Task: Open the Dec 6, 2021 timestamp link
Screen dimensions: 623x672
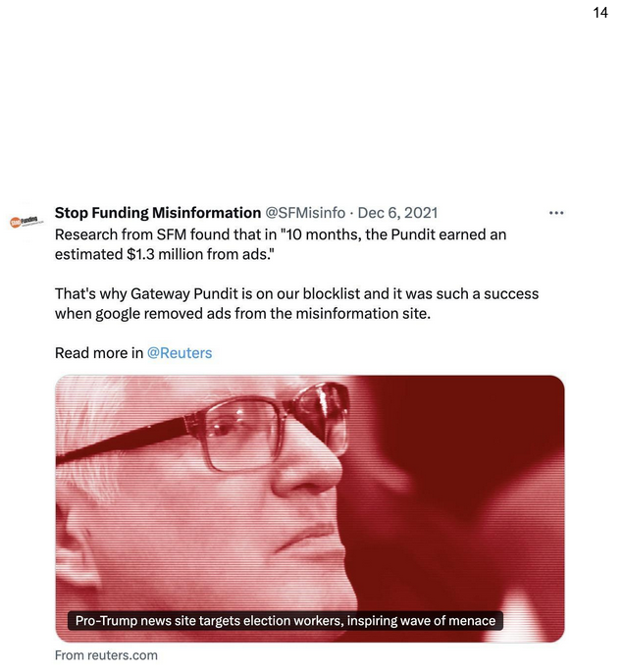Action: 397,213
